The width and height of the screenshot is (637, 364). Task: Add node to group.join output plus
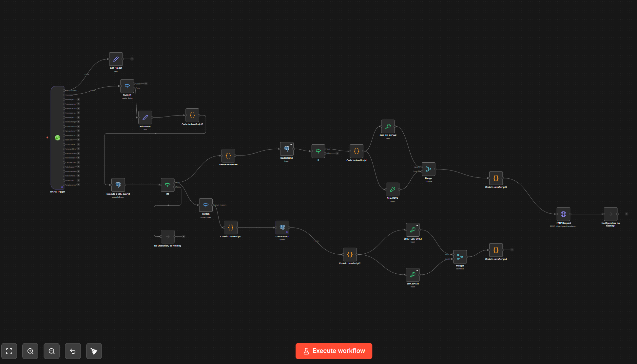point(78,126)
